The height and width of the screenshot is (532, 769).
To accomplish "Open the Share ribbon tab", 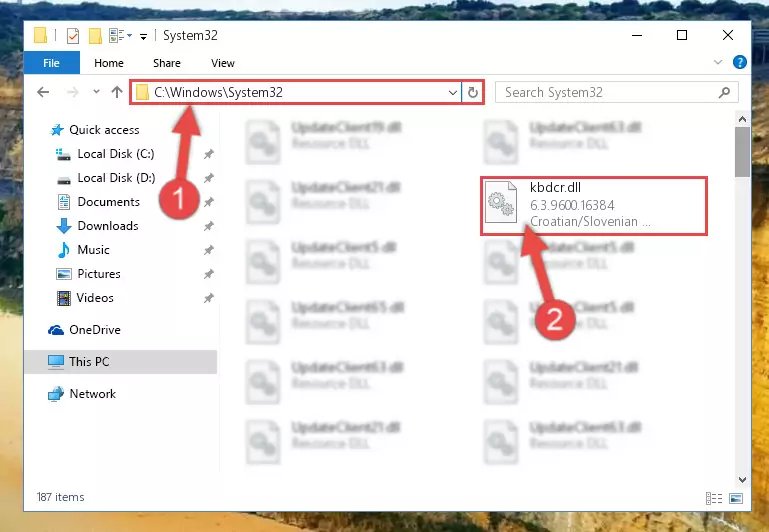I will point(167,63).
